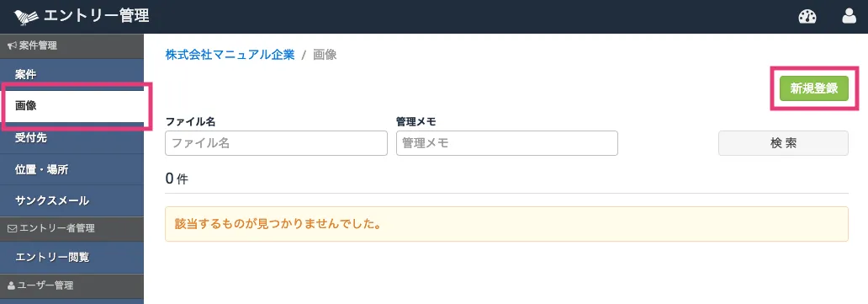
Task: Click the エントリー管理 header title
Action: (x=97, y=17)
